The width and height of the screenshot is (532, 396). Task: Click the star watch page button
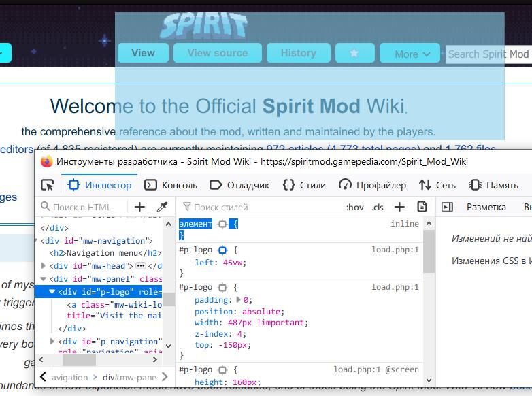(x=354, y=53)
